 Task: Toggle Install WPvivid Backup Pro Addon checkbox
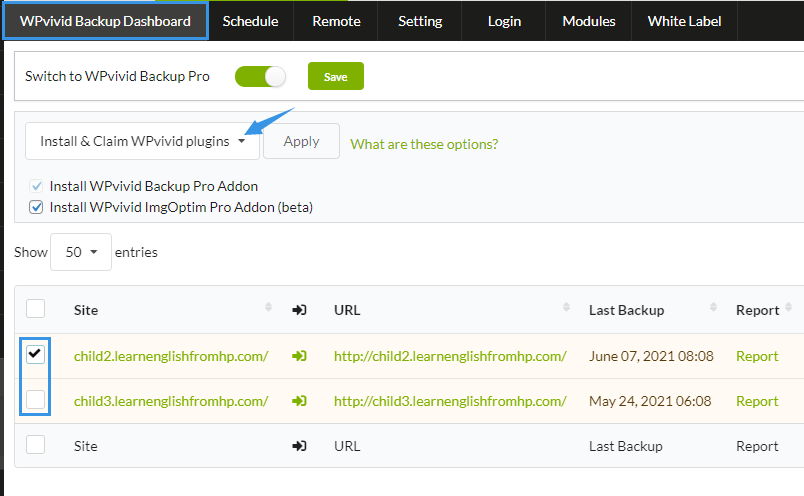point(36,186)
